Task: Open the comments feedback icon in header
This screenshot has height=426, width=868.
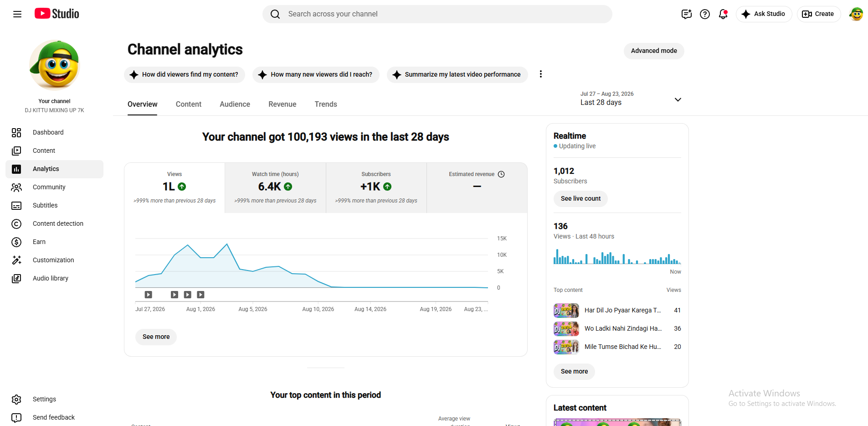Action: tap(687, 14)
